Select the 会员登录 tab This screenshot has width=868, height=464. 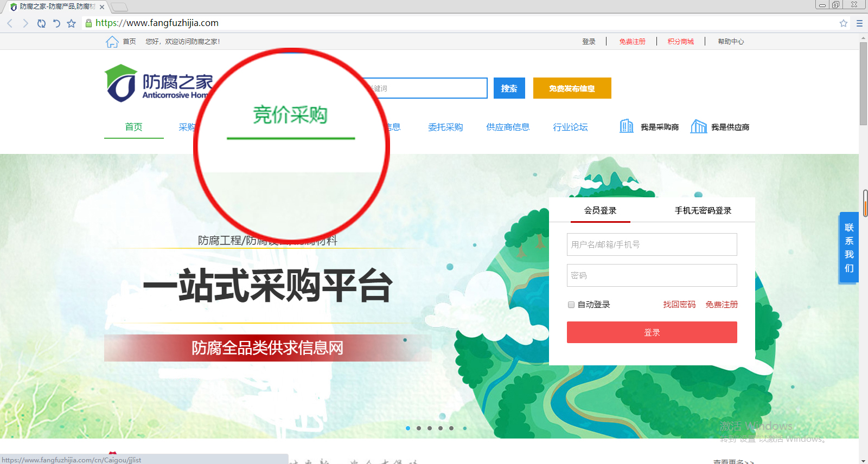click(x=600, y=210)
